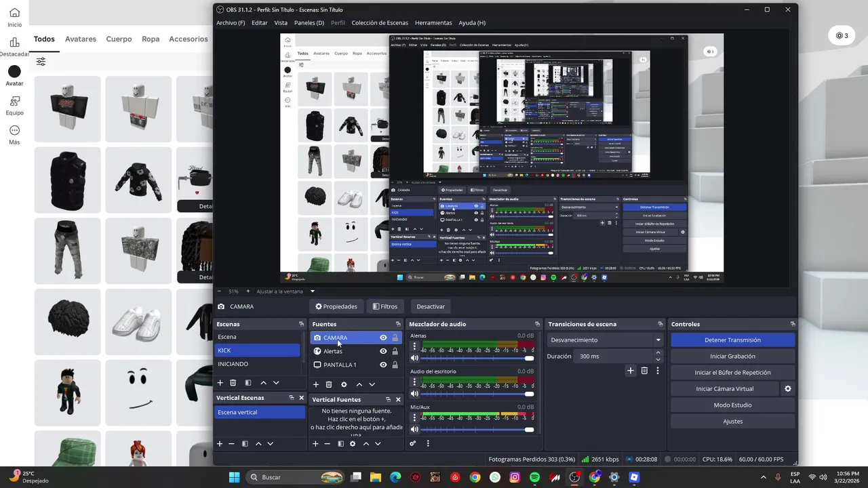868x488 pixels.
Task: Click Detener Transmisión button
Action: (732, 340)
